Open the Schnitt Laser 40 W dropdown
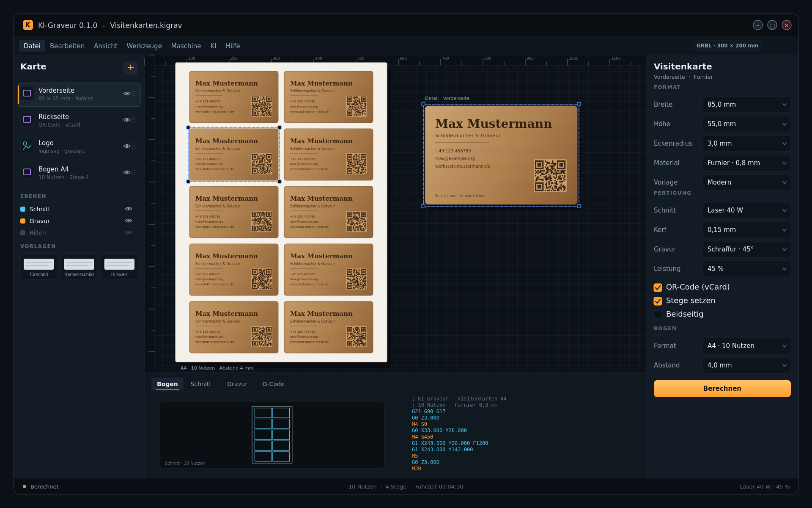This screenshot has width=812, height=508. click(x=746, y=210)
